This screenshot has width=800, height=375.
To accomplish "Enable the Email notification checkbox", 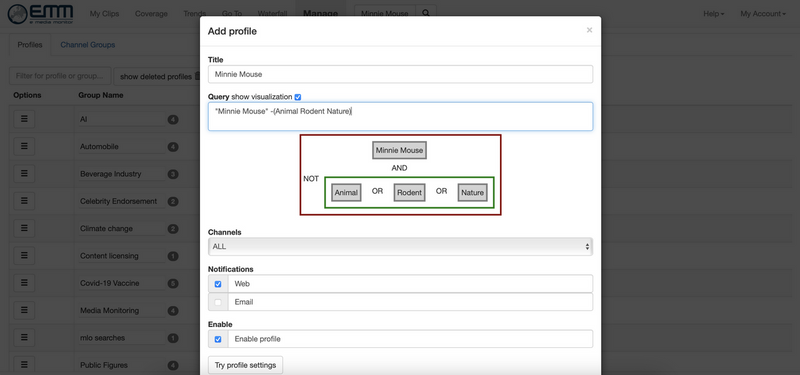I will coord(218,302).
